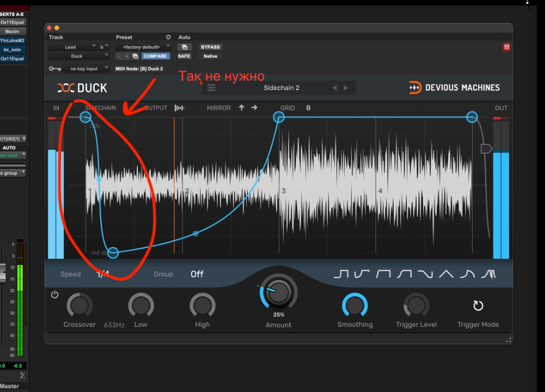Click the output level marker handle
The width and height of the screenshot is (545, 392).
[486, 149]
